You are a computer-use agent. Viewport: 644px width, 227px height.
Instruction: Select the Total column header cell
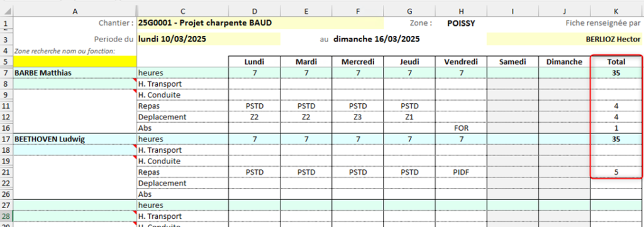point(617,62)
